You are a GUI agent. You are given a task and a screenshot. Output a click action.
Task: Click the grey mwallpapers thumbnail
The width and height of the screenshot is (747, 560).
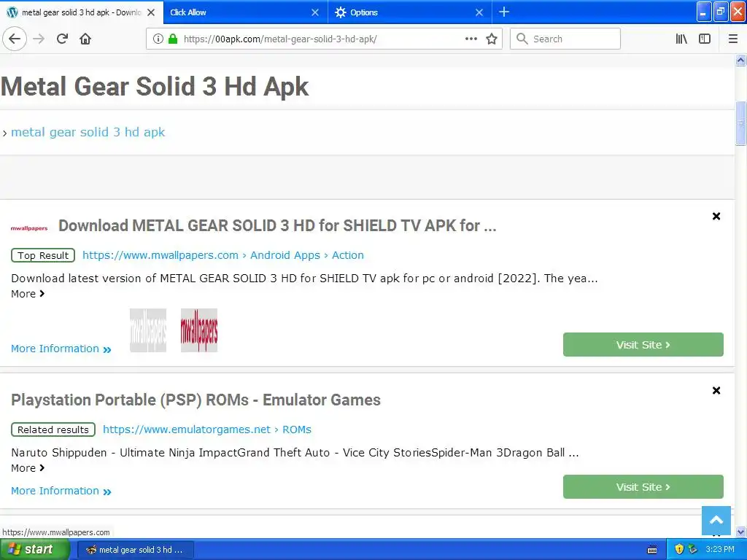[x=148, y=330]
